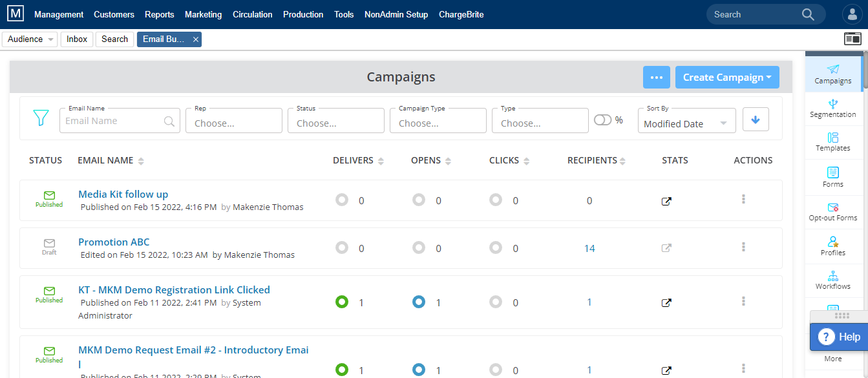Open the NonAdmin Setup menu
The width and height of the screenshot is (868, 378).
396,14
